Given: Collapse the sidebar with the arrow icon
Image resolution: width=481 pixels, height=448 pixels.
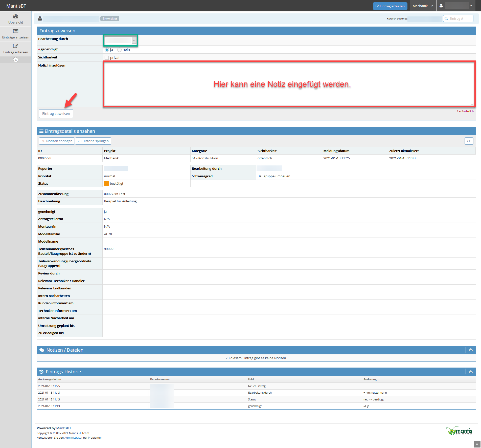Looking at the screenshot, I should click(16, 60).
